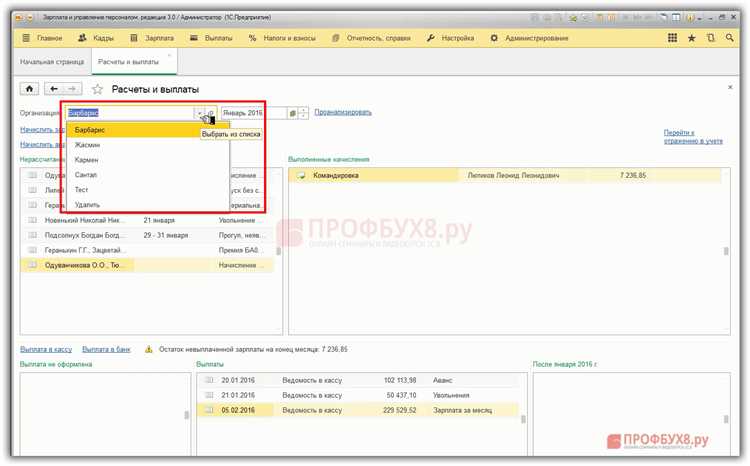The height and width of the screenshot is (466, 750).
Task: Click the open icon next to Организация
Action: tap(211, 113)
